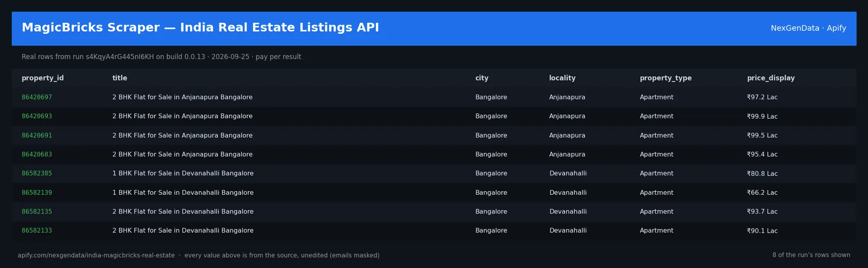
Task: Select the property_type column header
Action: [665, 78]
